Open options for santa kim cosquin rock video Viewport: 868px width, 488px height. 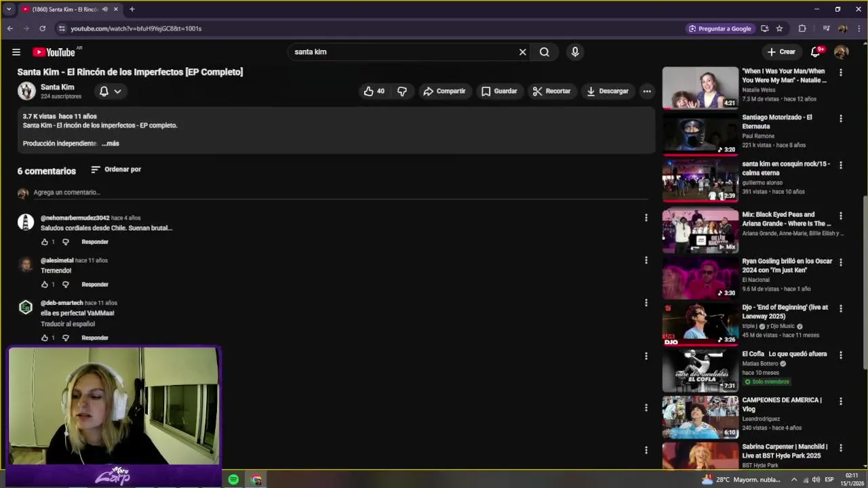click(x=841, y=165)
